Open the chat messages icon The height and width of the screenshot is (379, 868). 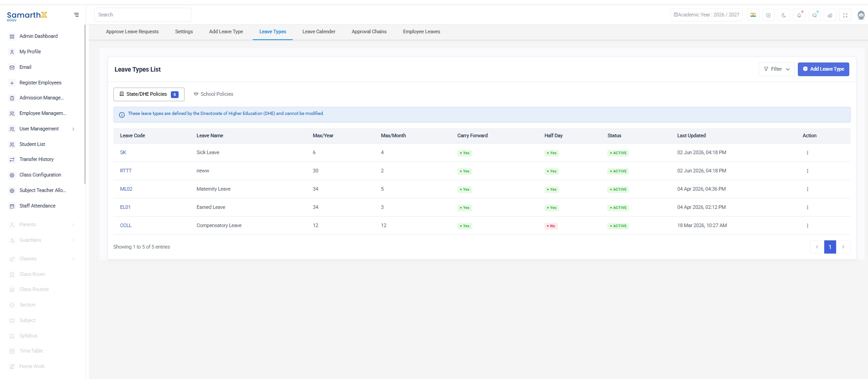[x=815, y=15]
